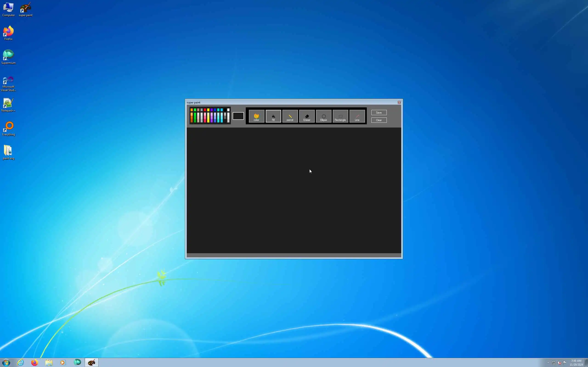Viewport: 588px width, 367px height.
Task: Click the Notepad++ desktop icon
Action: coord(8,105)
